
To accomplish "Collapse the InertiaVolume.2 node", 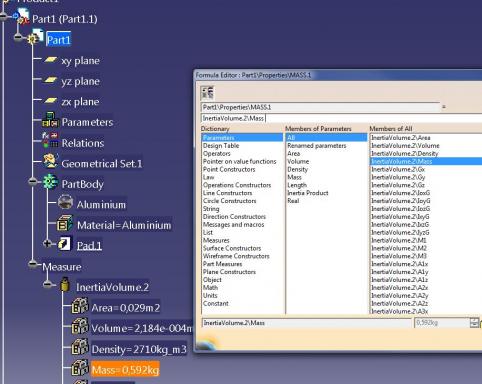I will (47, 284).
